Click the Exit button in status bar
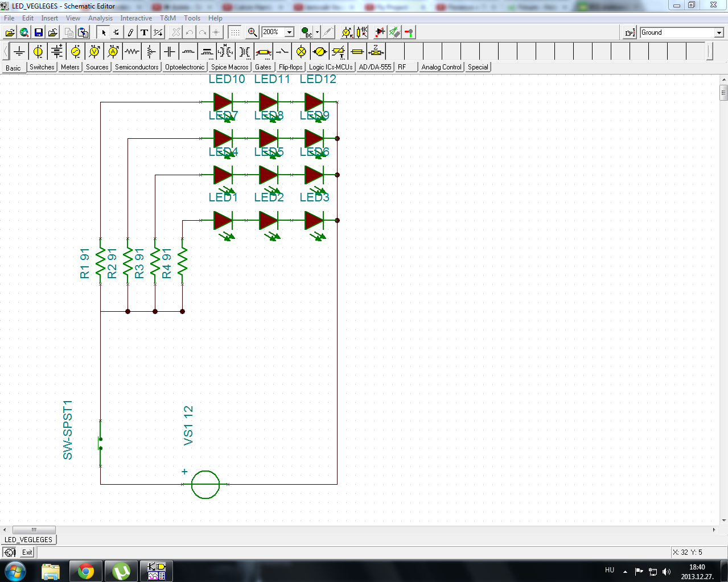The height and width of the screenshot is (582, 728). pos(27,552)
